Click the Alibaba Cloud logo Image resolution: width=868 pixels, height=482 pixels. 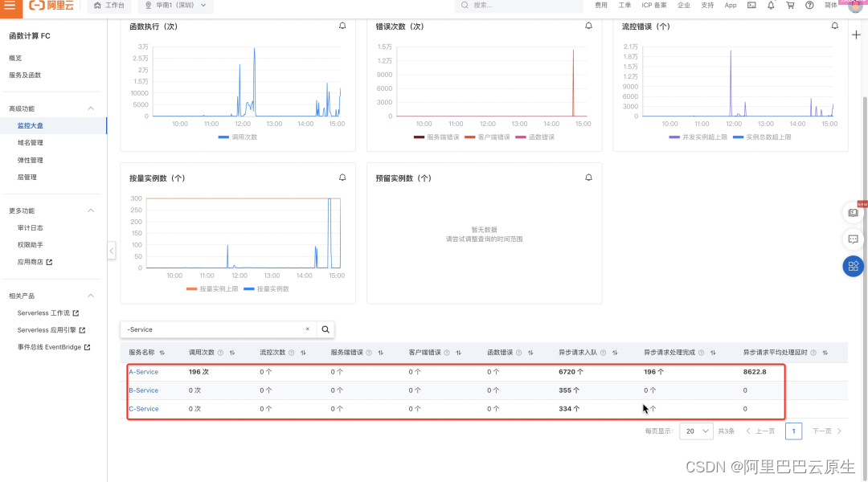[x=51, y=6]
